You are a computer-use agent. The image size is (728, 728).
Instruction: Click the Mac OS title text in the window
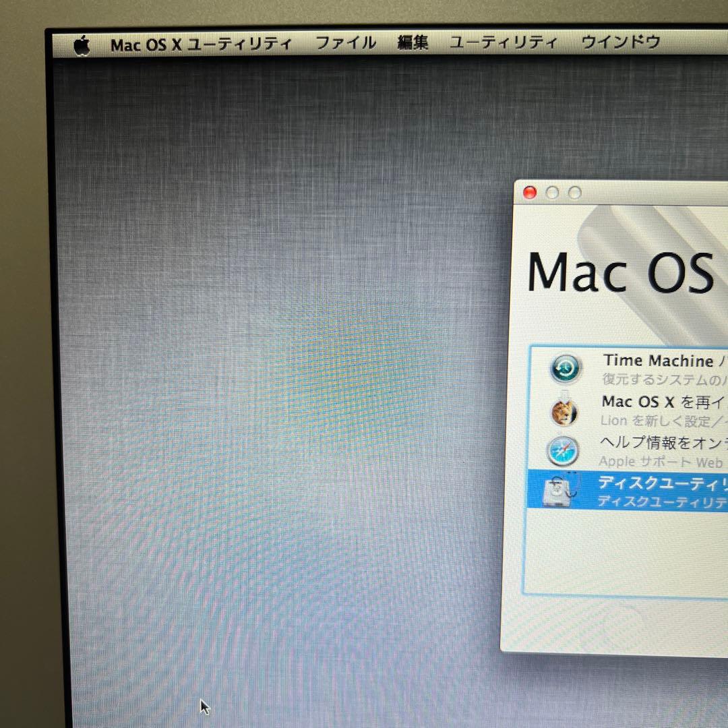(x=624, y=272)
